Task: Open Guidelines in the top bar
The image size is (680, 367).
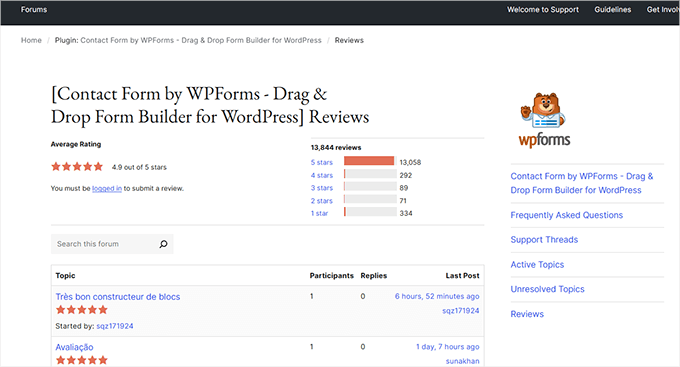Action: coord(613,10)
